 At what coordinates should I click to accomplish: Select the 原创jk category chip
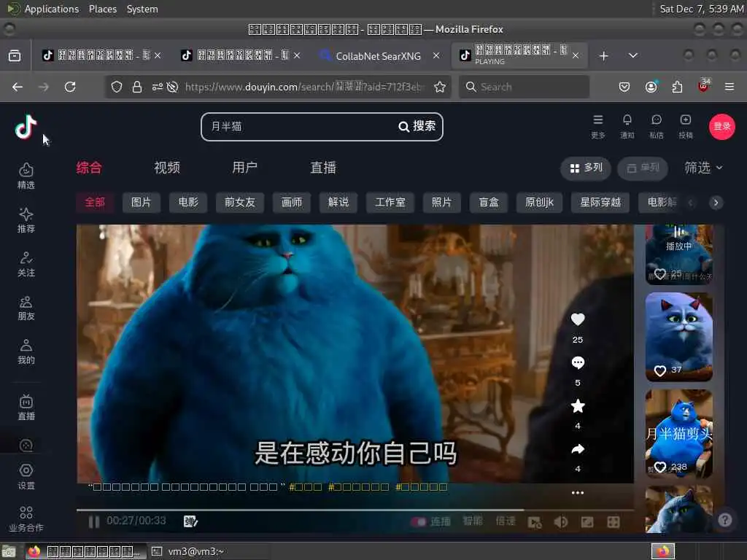tap(540, 203)
